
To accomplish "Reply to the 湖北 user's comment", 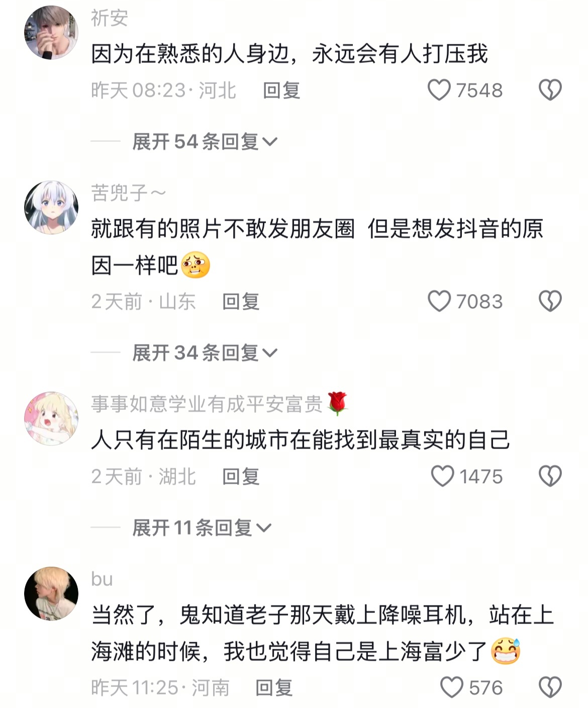I will click(241, 476).
